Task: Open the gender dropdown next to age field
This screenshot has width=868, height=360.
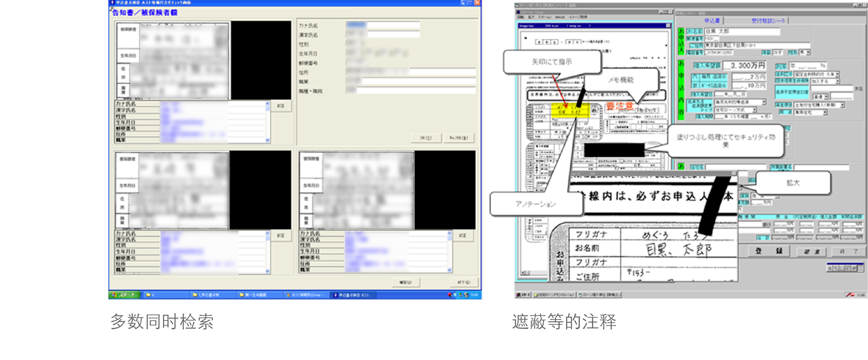Action: tap(808, 53)
